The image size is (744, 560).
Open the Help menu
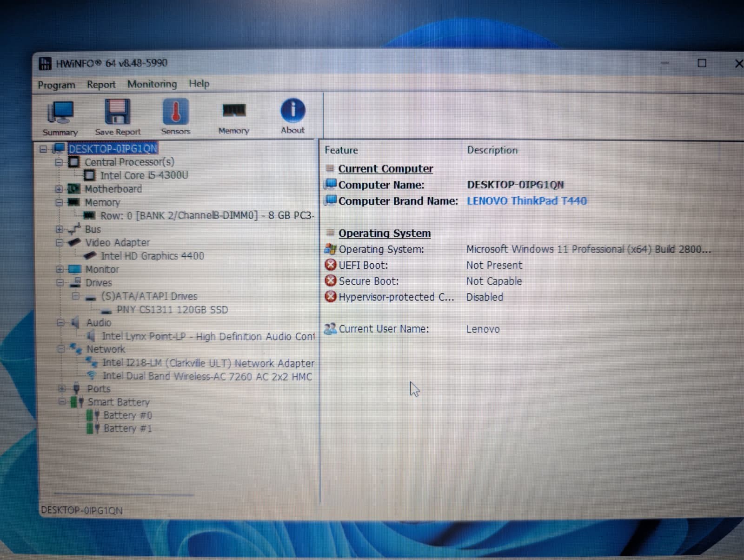click(x=199, y=84)
